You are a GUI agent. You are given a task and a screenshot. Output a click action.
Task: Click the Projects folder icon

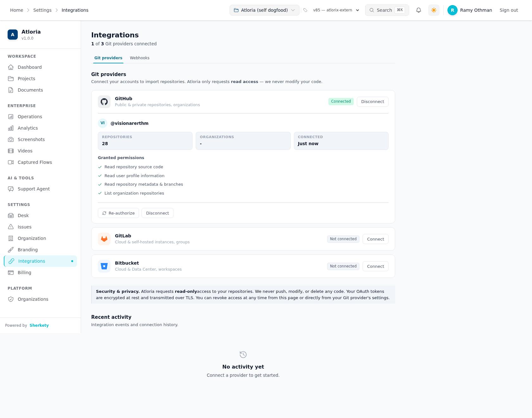11,79
